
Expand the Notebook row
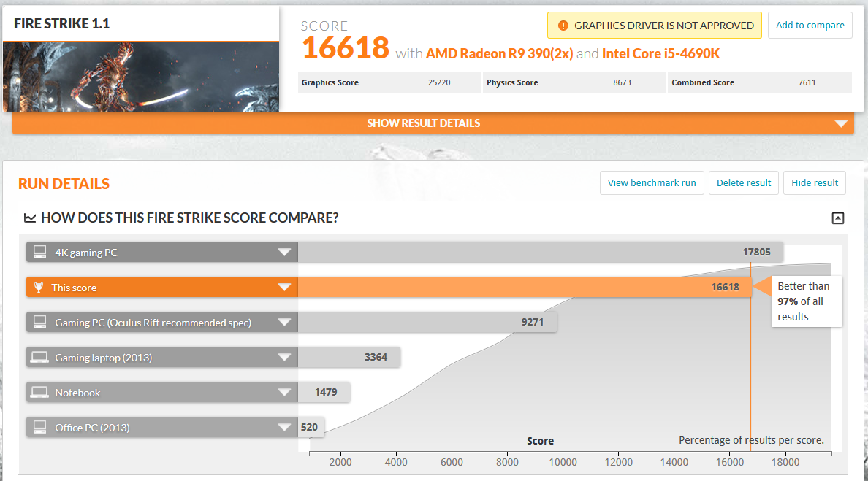click(284, 393)
